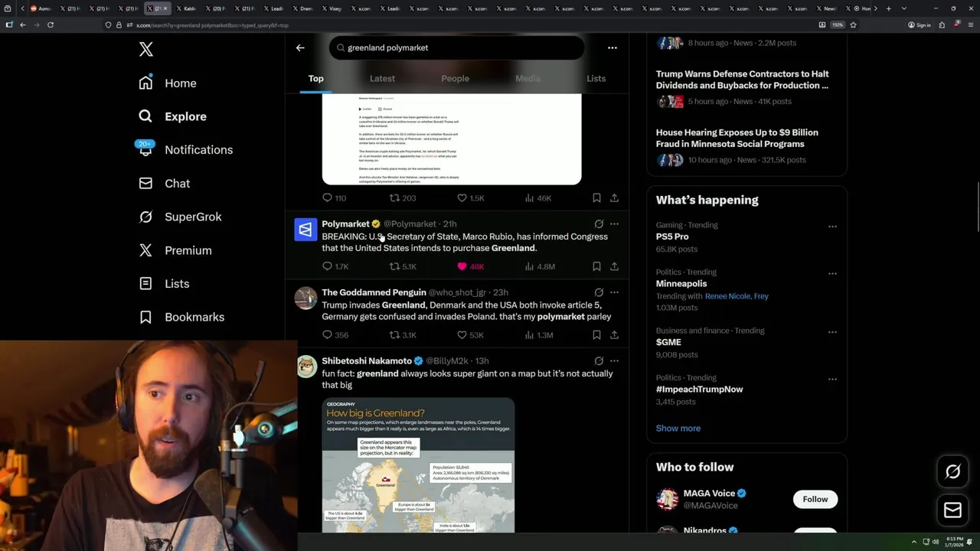Repost the Polymarket post with 5.1K reposts
Viewport: 980px width, 551px height.
click(403, 266)
